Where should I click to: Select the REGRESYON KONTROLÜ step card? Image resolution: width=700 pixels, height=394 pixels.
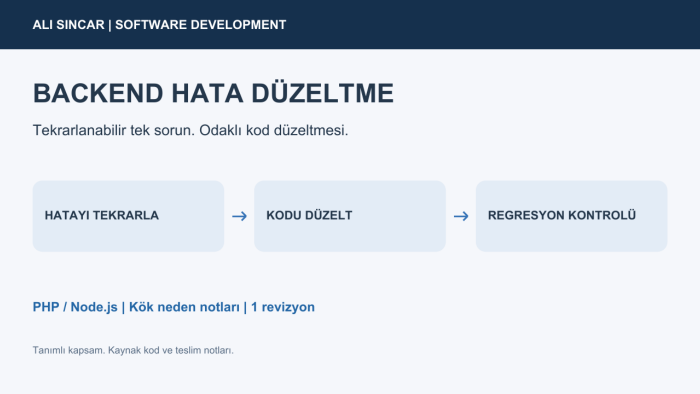point(571,216)
